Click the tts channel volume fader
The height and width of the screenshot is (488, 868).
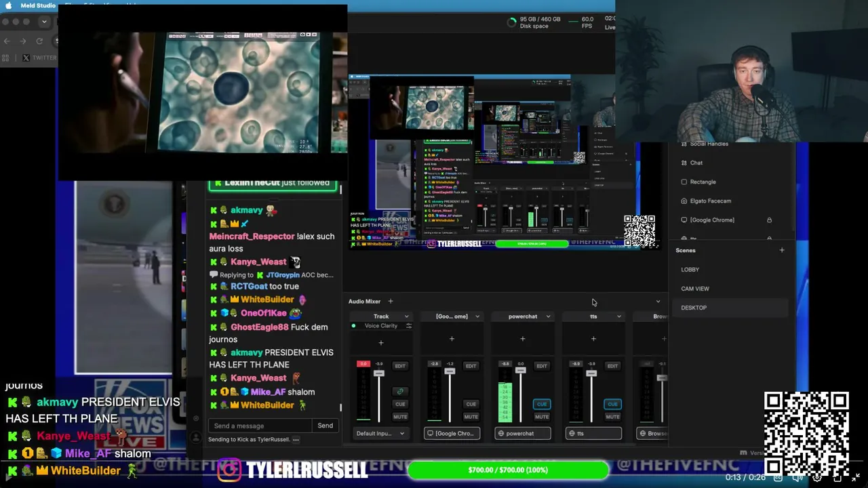click(x=591, y=373)
